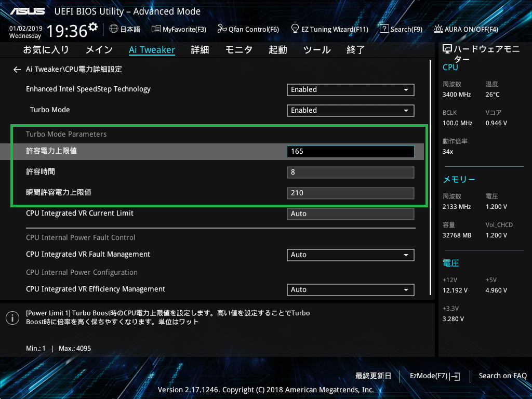Click the globe language icon

point(114,29)
